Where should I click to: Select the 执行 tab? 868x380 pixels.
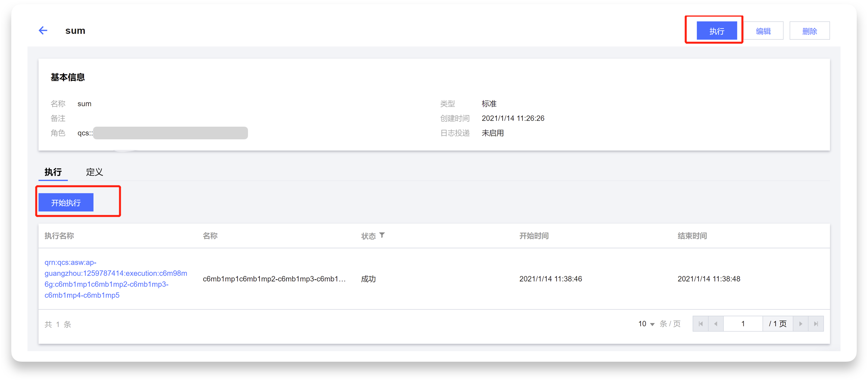pos(53,172)
